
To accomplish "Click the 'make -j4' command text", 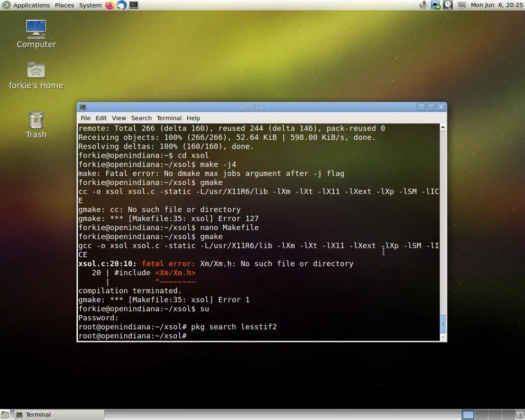I will 218,164.
